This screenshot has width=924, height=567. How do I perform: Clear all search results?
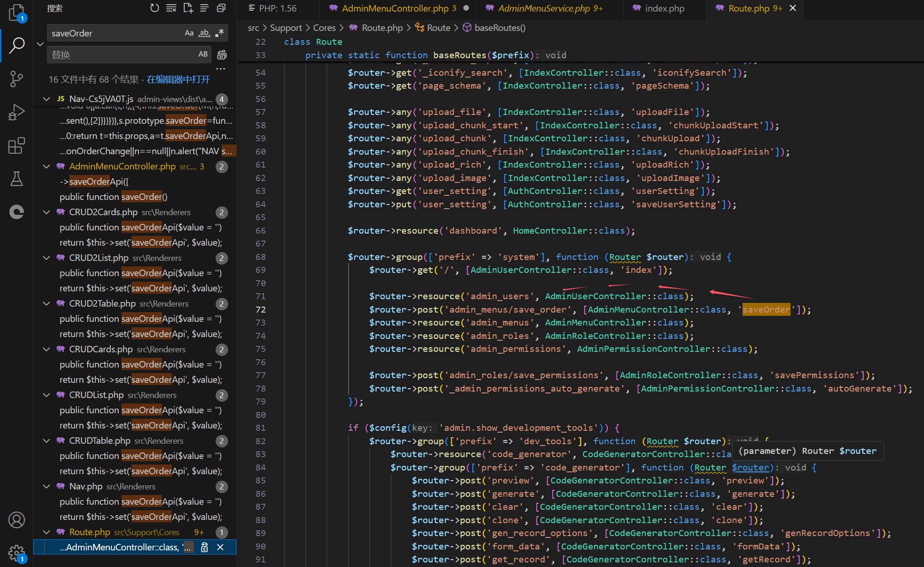point(171,8)
